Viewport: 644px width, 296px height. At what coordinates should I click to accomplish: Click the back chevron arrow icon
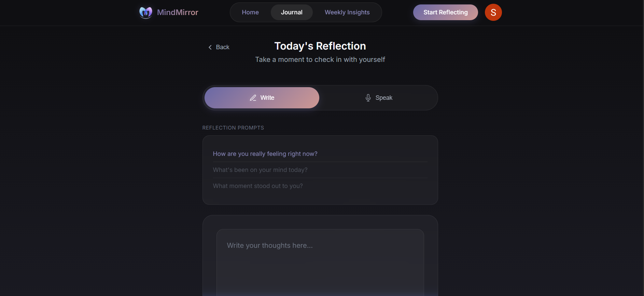click(x=210, y=47)
